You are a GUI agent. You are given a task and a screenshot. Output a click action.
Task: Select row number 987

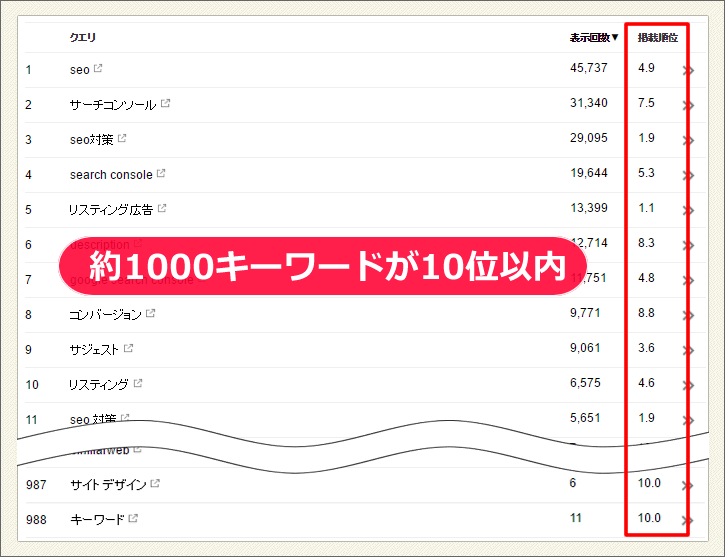click(x=36, y=485)
